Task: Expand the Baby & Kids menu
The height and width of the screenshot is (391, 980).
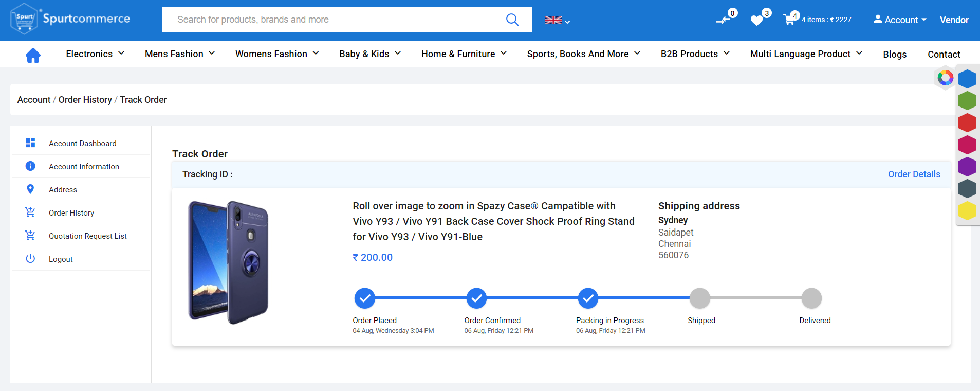Action: pyautogui.click(x=370, y=54)
